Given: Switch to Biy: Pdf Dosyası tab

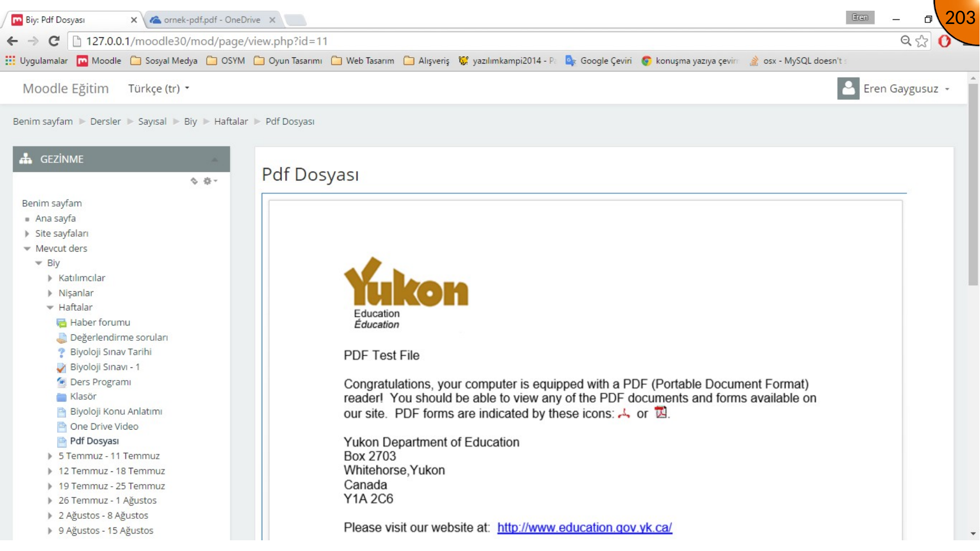Looking at the screenshot, I should [x=71, y=20].
